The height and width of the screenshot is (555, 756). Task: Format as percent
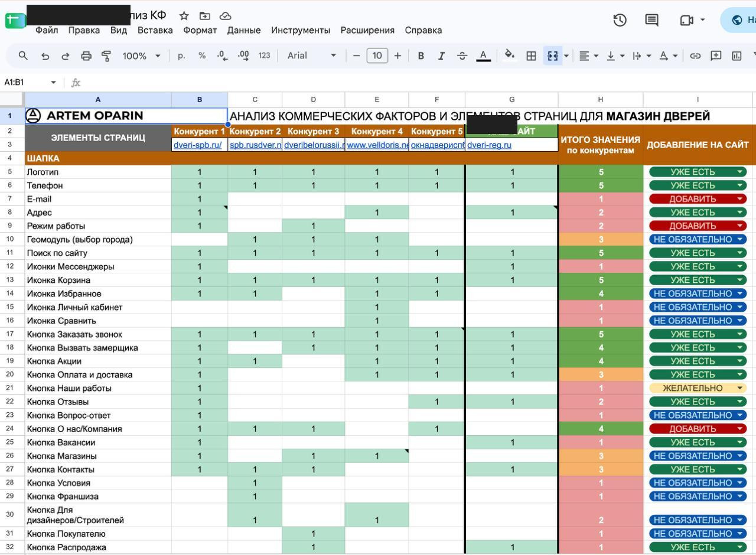202,56
